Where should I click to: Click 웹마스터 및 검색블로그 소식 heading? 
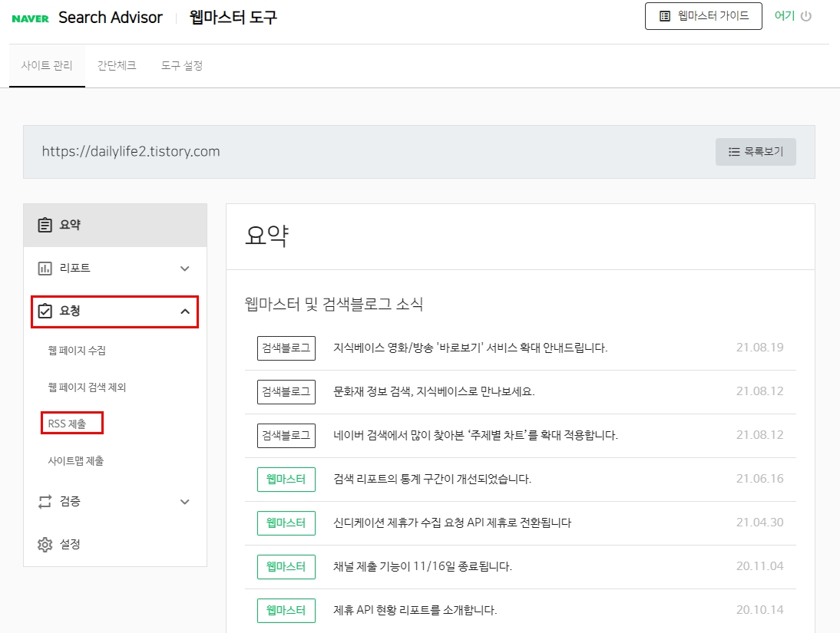(x=334, y=304)
